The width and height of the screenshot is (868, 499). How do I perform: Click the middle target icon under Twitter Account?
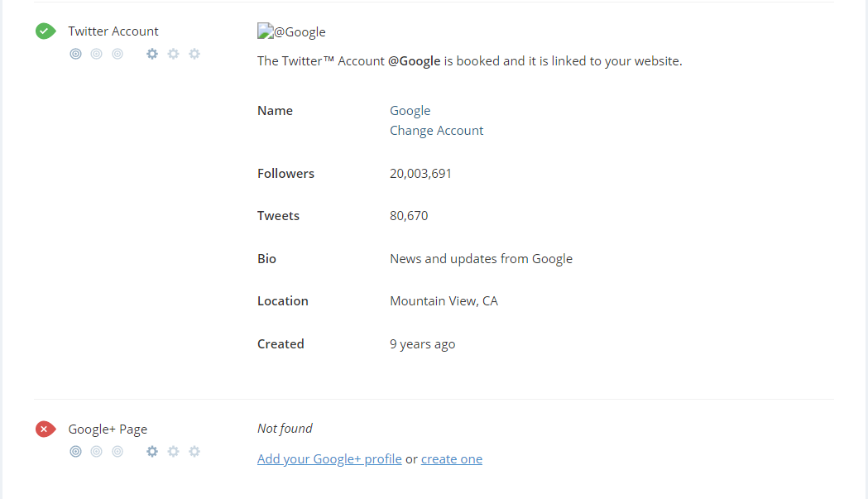(x=97, y=54)
